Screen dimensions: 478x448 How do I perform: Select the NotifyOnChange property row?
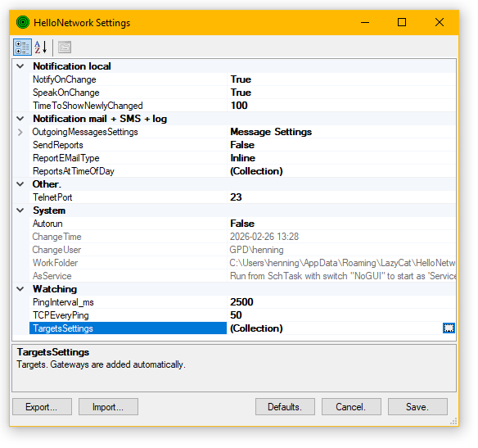[x=242, y=79]
